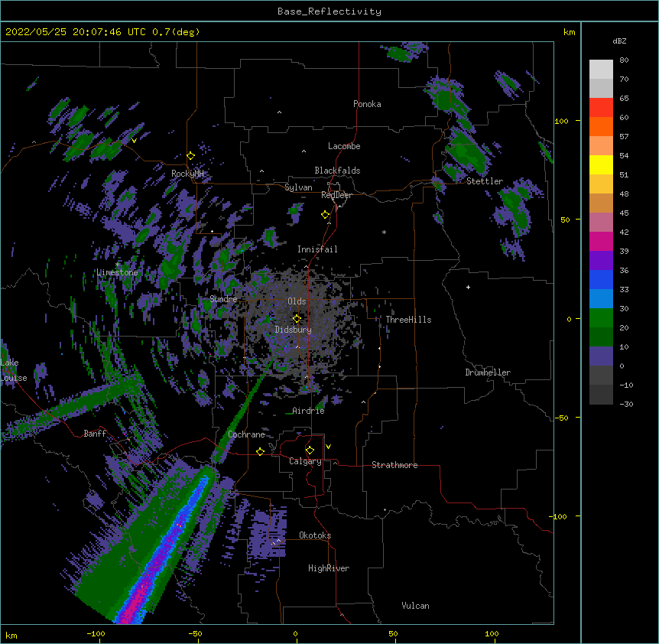Click the RockyMH label

(187, 174)
